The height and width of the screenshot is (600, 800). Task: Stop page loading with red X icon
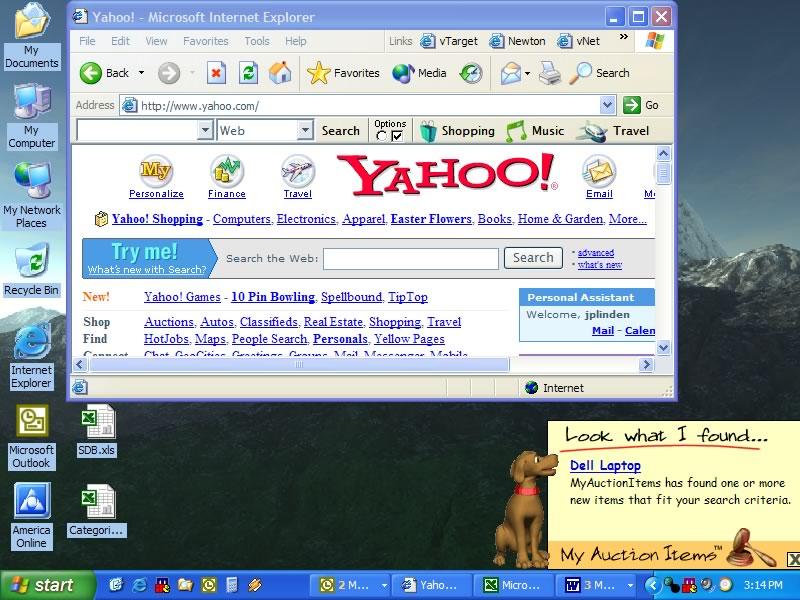pos(216,73)
